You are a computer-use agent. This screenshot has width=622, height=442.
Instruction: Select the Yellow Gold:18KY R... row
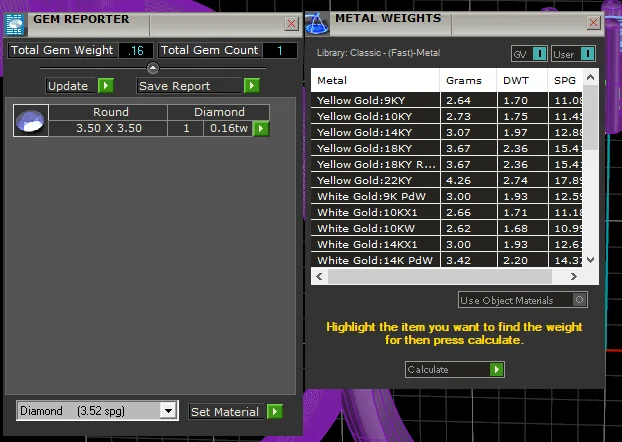pyautogui.click(x=447, y=164)
